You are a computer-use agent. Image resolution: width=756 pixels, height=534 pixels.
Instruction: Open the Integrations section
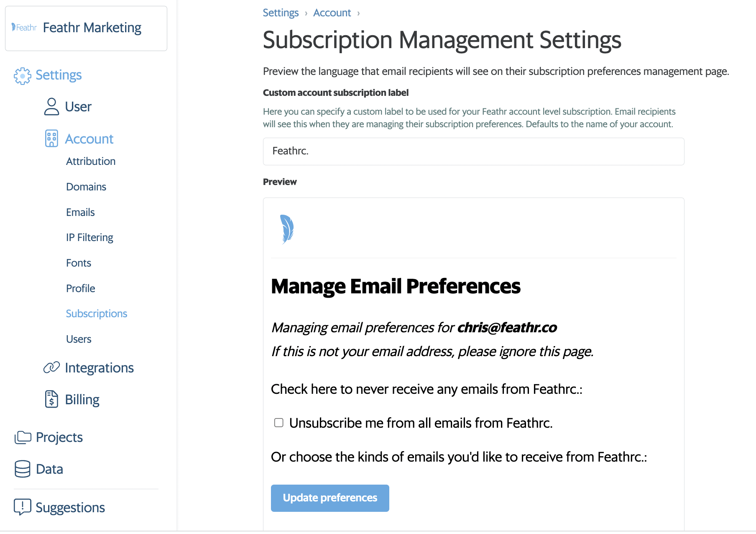(99, 368)
